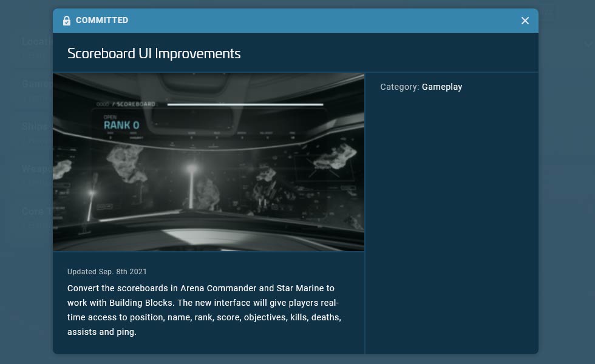Click the Updated Sep. 8th 2021 text

(107, 272)
